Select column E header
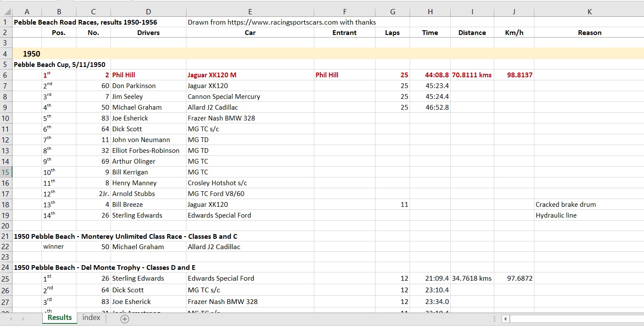 tap(250, 12)
